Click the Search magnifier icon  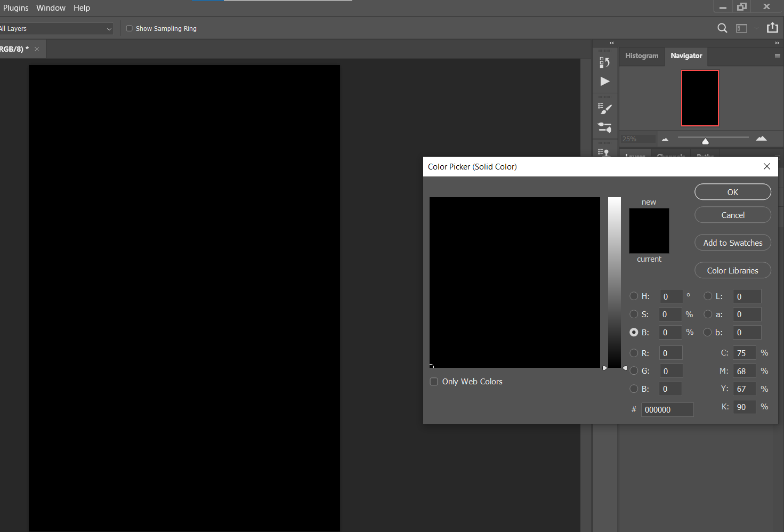click(x=722, y=28)
